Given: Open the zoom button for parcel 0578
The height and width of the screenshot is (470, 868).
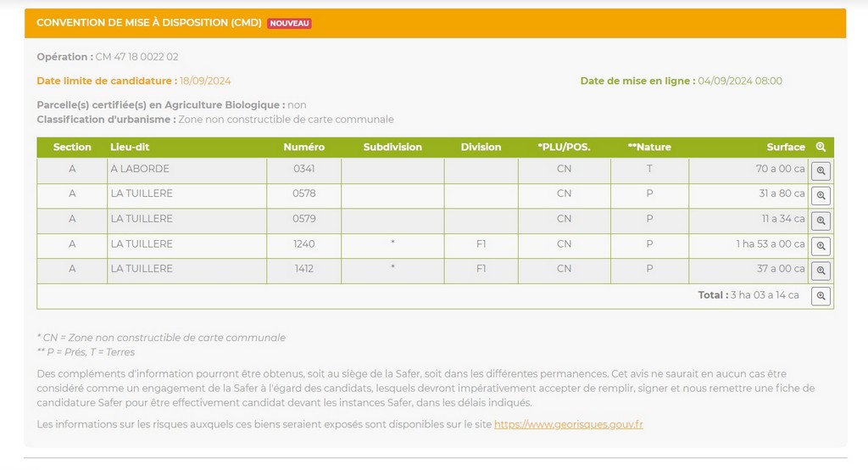Looking at the screenshot, I should pyautogui.click(x=821, y=196).
